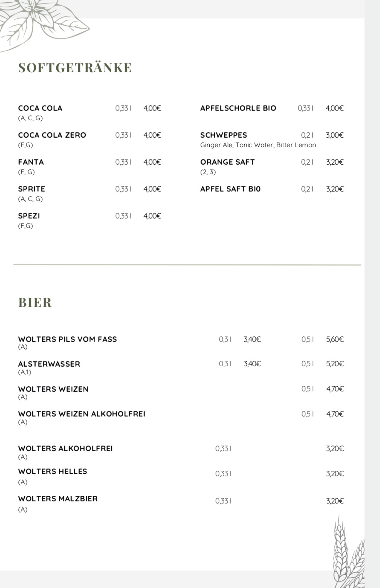Viewport: 380px width, 588px height.
Task: Click the APFEL SAFT BIO item name
Action: click(230, 189)
